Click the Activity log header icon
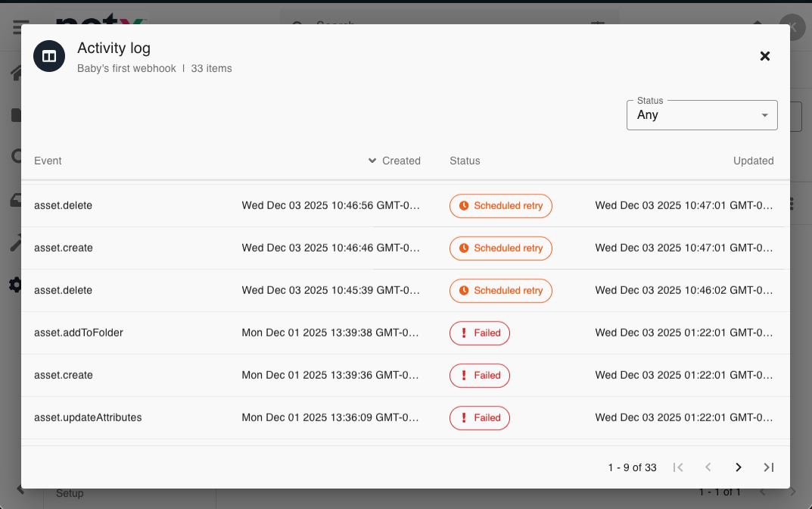812x509 pixels. click(x=49, y=56)
